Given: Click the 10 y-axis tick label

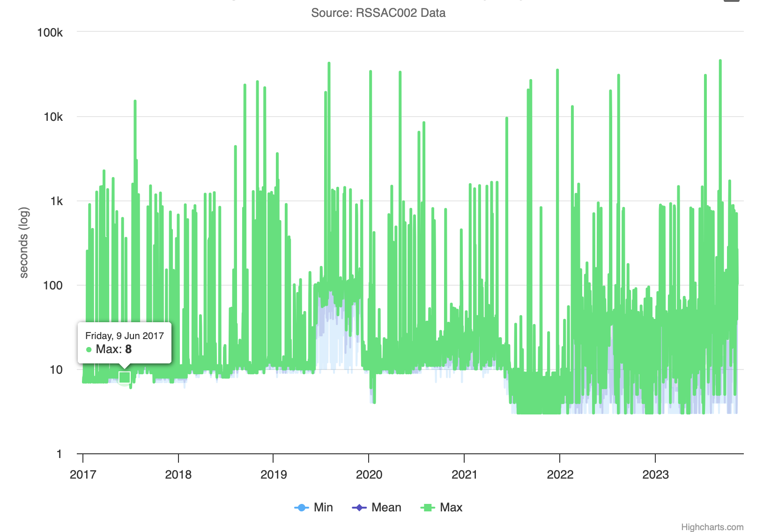Looking at the screenshot, I should (x=56, y=369).
